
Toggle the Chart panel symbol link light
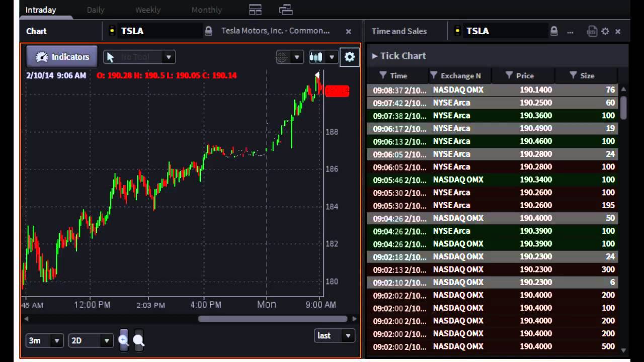112,31
